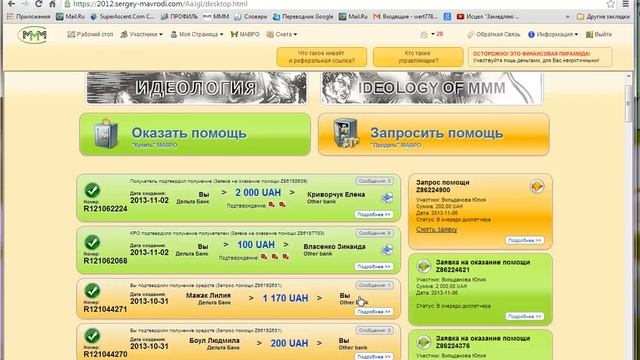
Task: Click the safe icon on Запросить помощь
Action: click(346, 133)
